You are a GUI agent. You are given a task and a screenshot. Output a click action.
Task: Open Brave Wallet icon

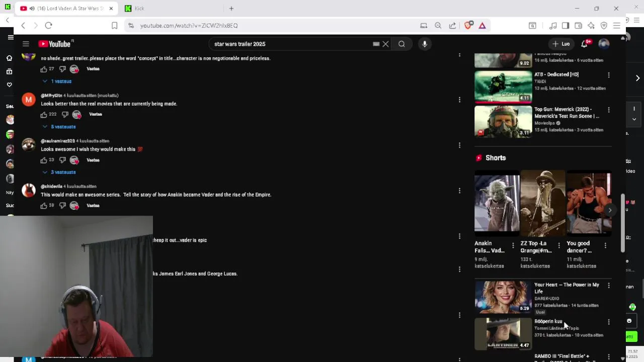pyautogui.click(x=578, y=26)
